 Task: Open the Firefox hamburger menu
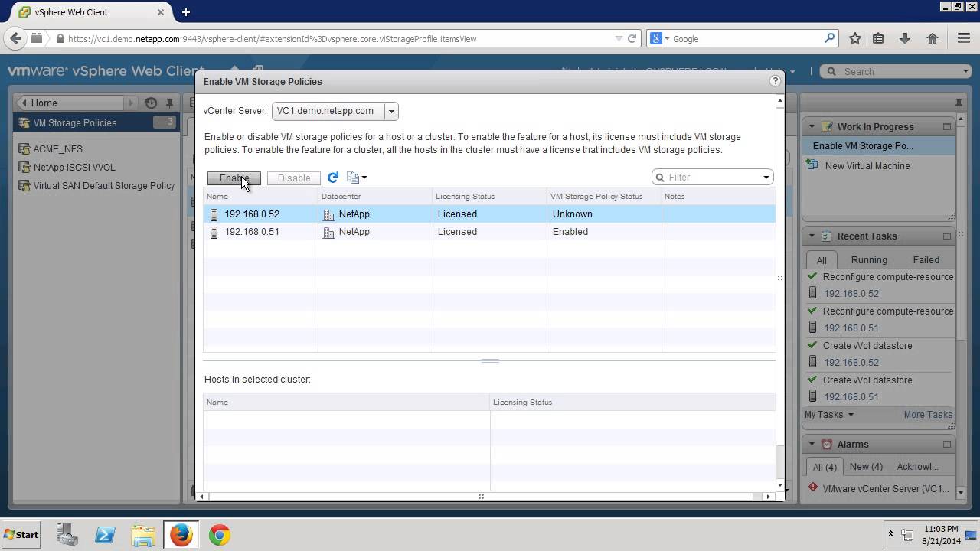[x=964, y=38]
